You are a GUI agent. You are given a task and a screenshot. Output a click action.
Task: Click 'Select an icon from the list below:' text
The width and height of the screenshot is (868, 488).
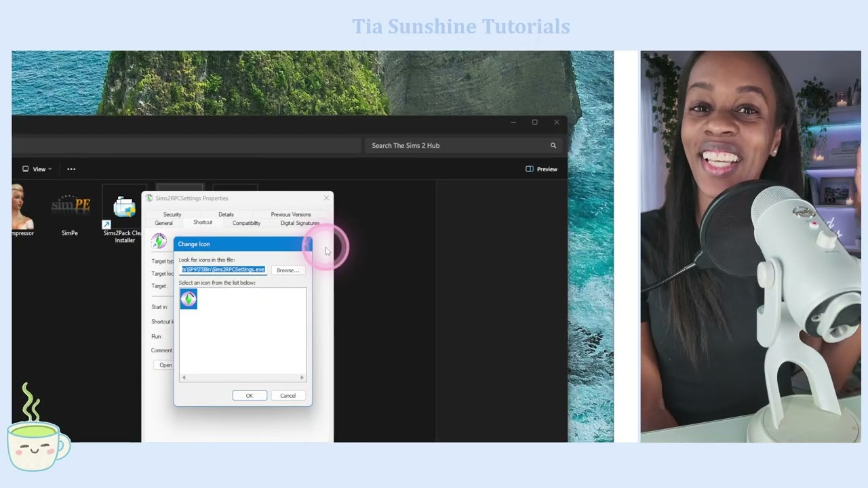tap(217, 283)
